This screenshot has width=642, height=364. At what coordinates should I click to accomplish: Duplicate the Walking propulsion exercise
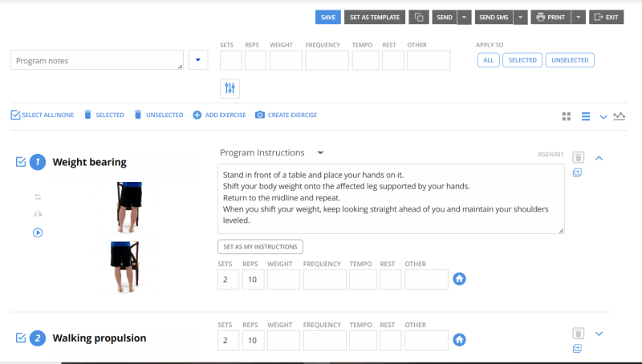click(x=577, y=349)
